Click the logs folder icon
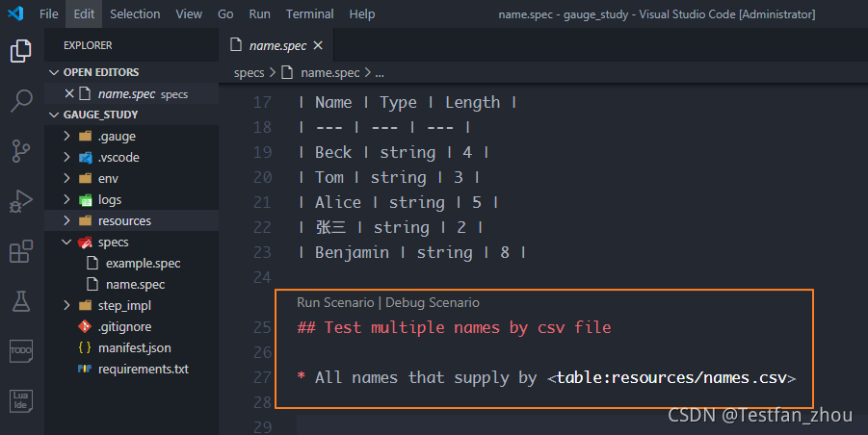The image size is (868, 435). click(x=85, y=199)
